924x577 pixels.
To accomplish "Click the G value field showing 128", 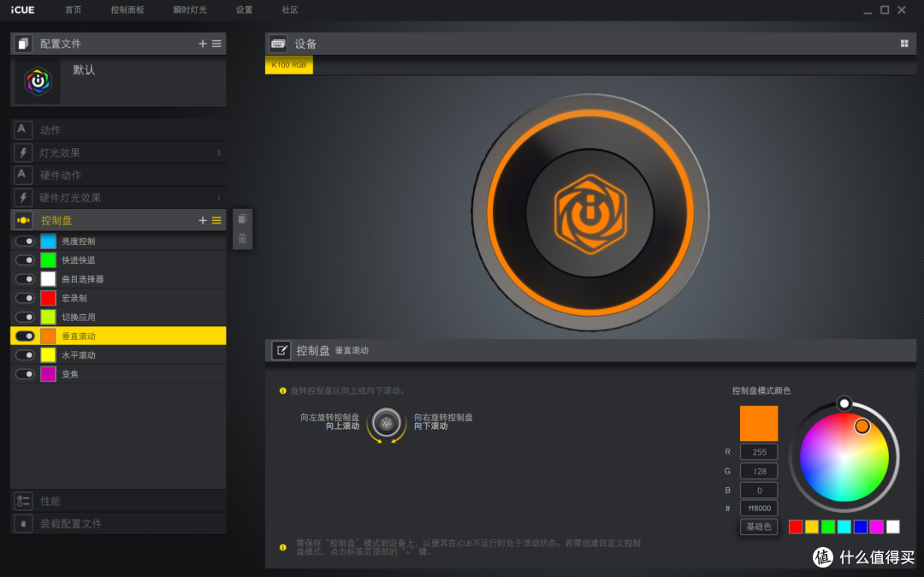I will [x=758, y=471].
